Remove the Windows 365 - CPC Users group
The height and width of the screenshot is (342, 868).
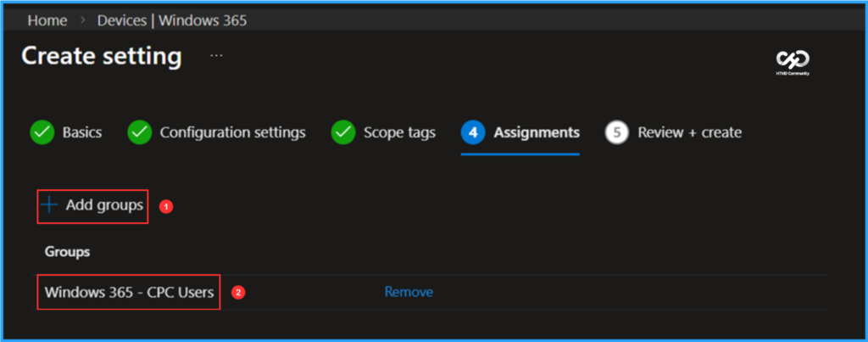coord(409,292)
